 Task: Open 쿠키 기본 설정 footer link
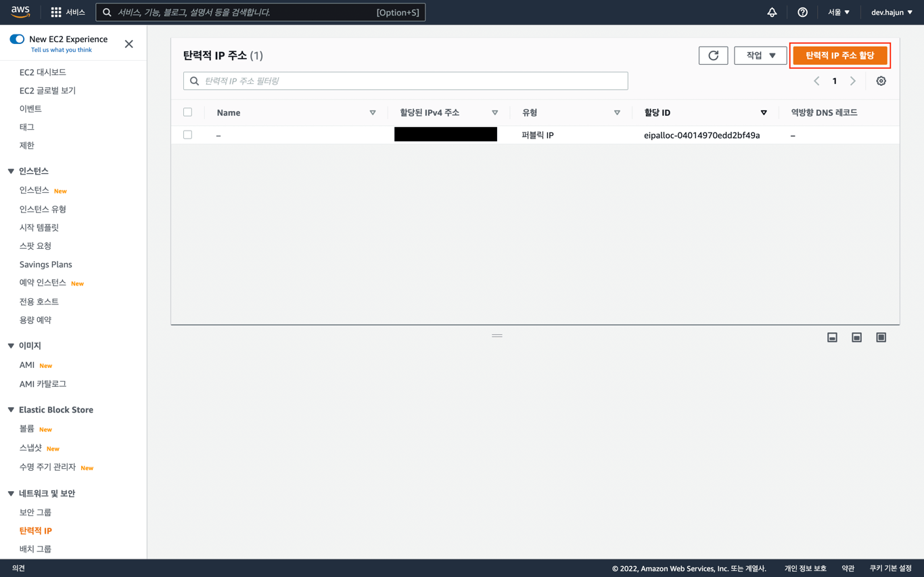click(x=890, y=568)
